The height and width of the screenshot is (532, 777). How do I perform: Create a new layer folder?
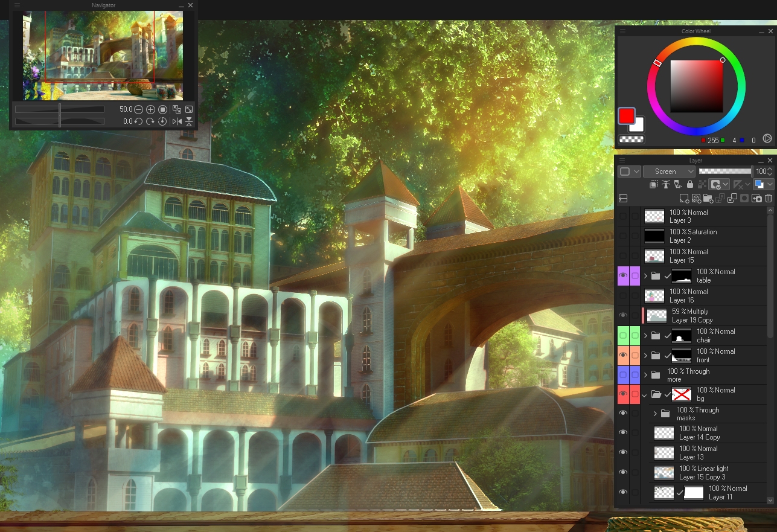tap(708, 198)
